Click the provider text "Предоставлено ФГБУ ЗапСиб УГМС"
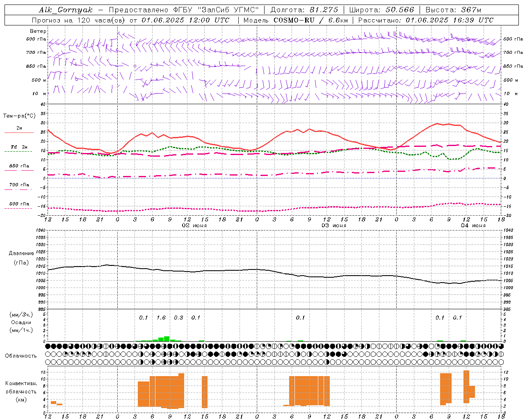Viewport: 525px width, 420px height. click(184, 10)
